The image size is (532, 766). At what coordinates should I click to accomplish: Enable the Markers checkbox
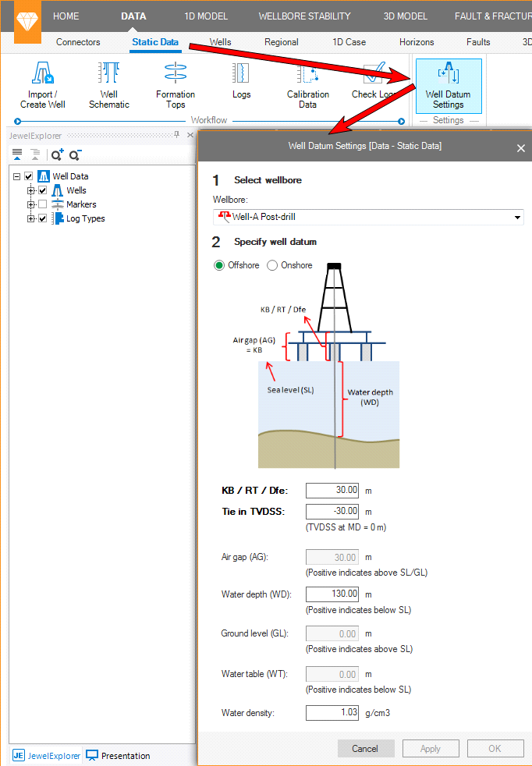[x=43, y=204]
